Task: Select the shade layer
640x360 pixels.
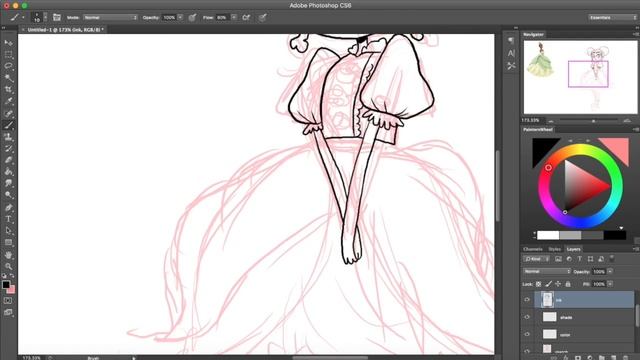Action: pos(585,317)
